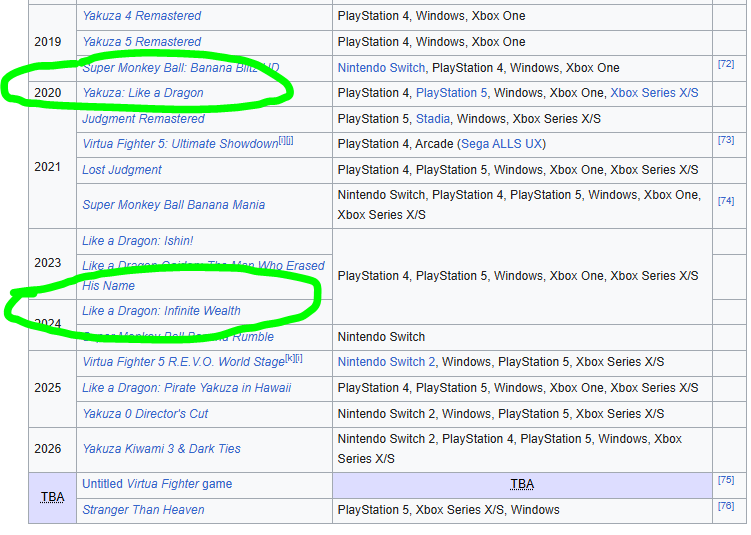Jump to citation reference 75
This screenshot has width=751, height=535.
coord(726,479)
